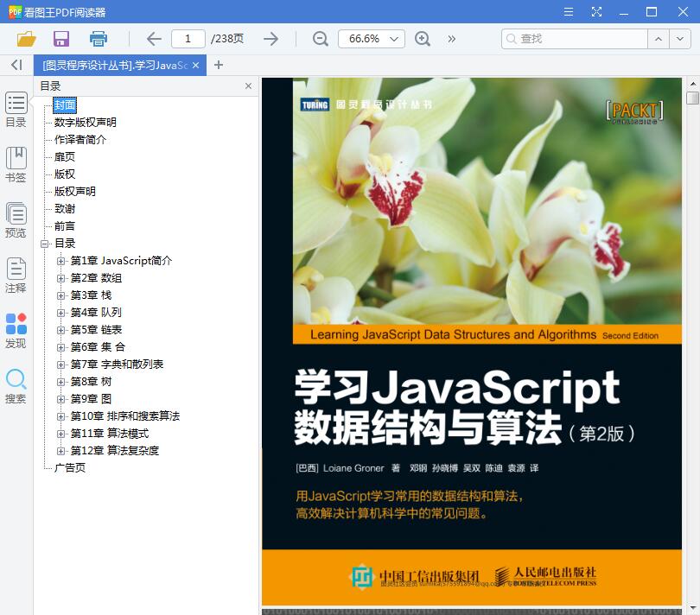This screenshot has height=615, width=700.
Task: Expand 第11章 算法模式 node
Action: point(60,434)
